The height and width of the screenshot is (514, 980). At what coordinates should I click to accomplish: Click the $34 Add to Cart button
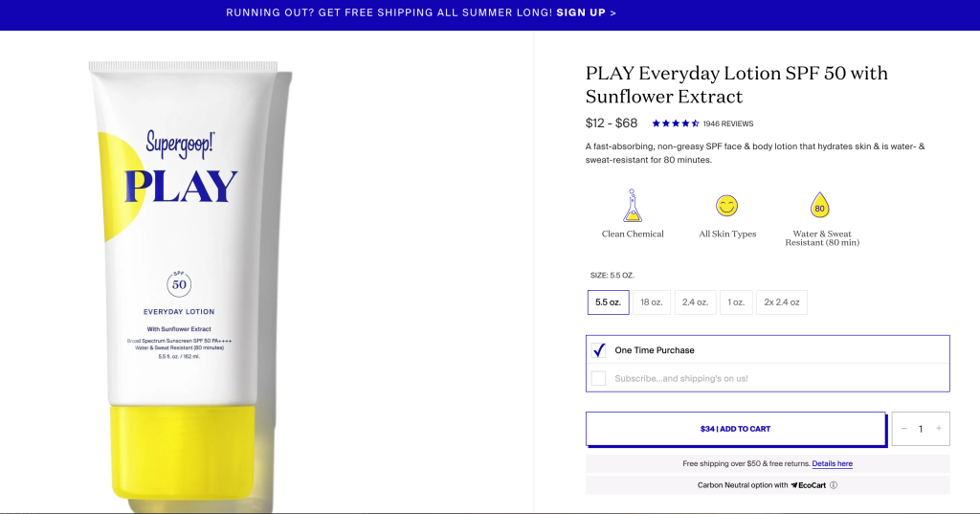736,429
